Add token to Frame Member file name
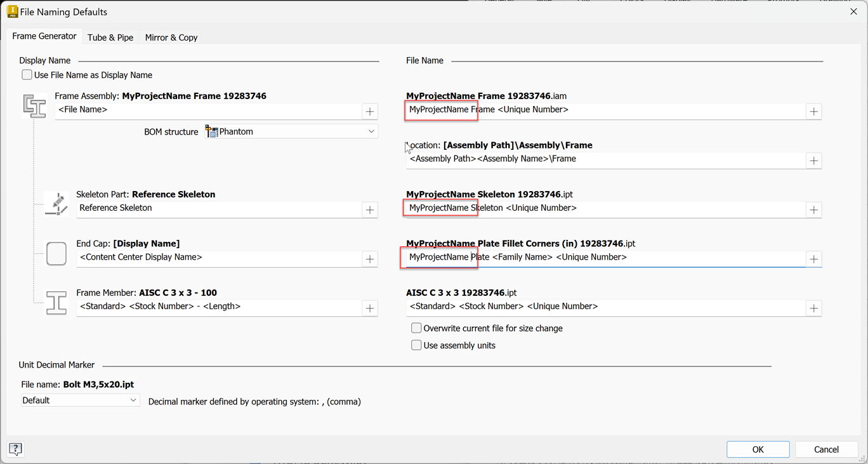The width and height of the screenshot is (868, 464). [813, 308]
